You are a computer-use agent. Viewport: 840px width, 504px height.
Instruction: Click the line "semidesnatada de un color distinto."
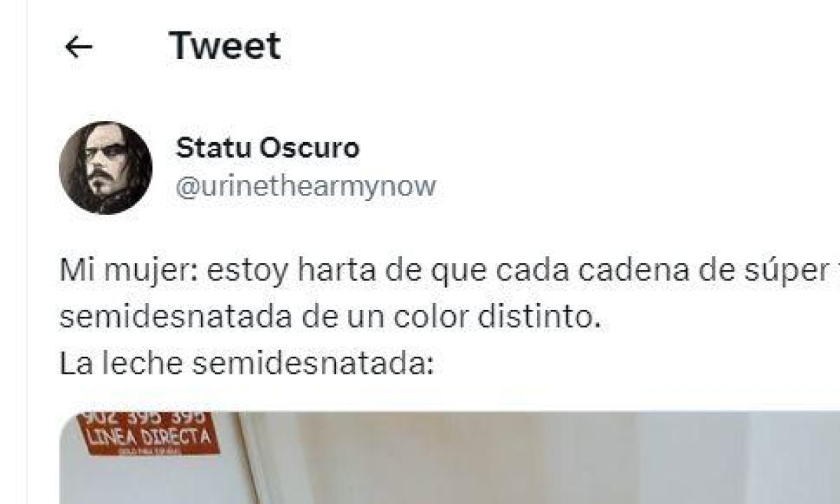pos(330,317)
